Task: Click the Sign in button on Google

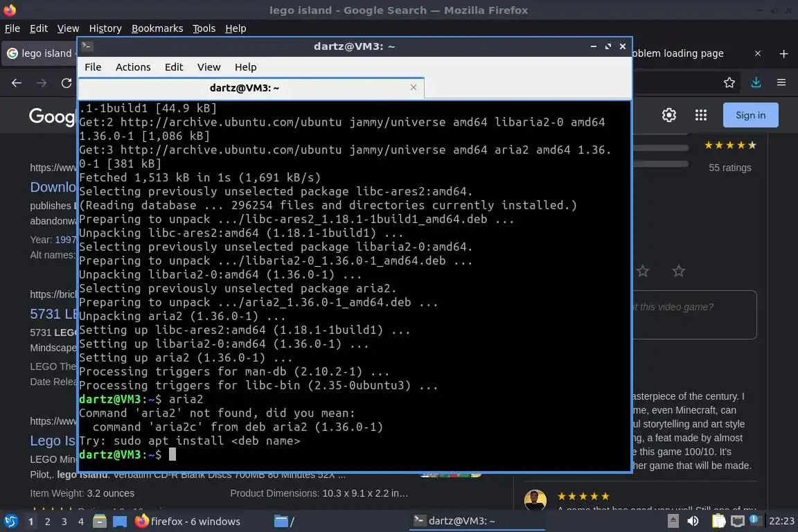Action: tap(750, 115)
